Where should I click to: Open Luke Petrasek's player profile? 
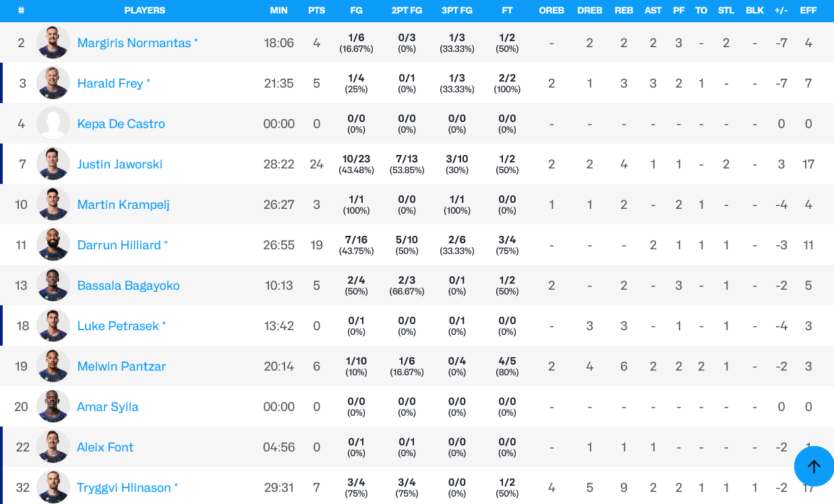click(x=118, y=326)
